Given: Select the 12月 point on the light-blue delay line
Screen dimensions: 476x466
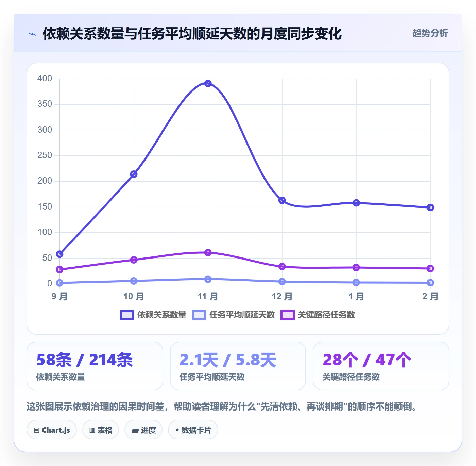Looking at the screenshot, I should click(282, 281).
